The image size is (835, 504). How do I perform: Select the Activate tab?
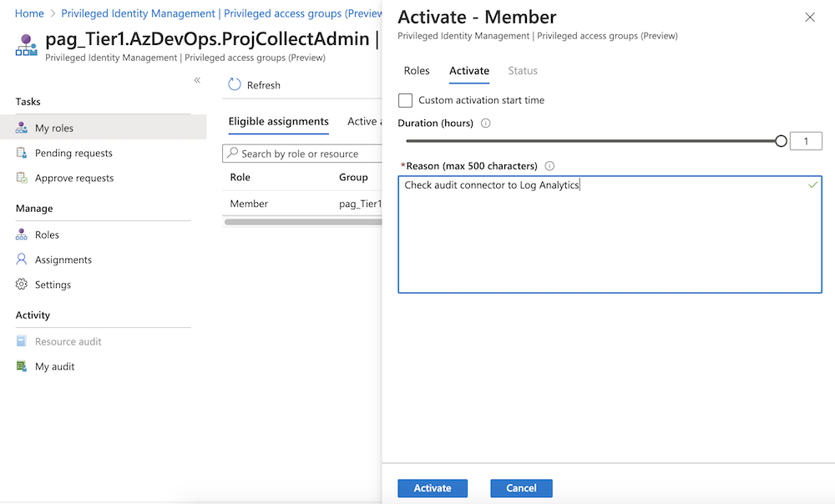[x=469, y=71]
